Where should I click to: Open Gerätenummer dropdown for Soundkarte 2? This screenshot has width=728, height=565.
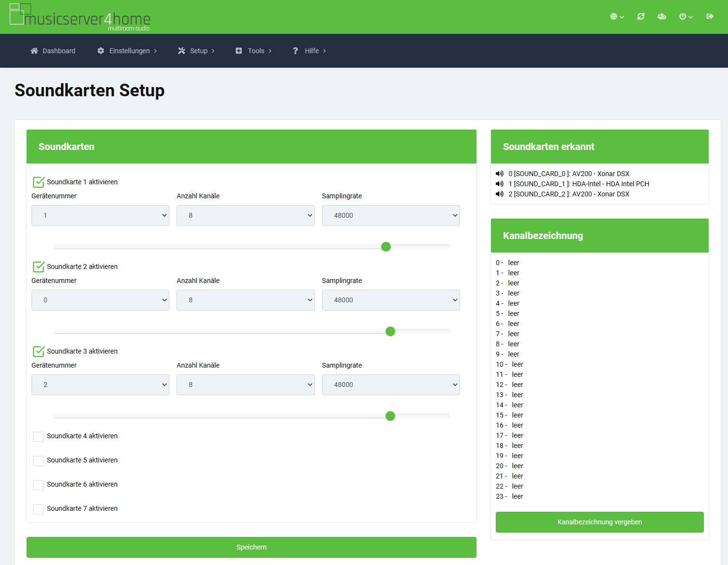point(100,300)
